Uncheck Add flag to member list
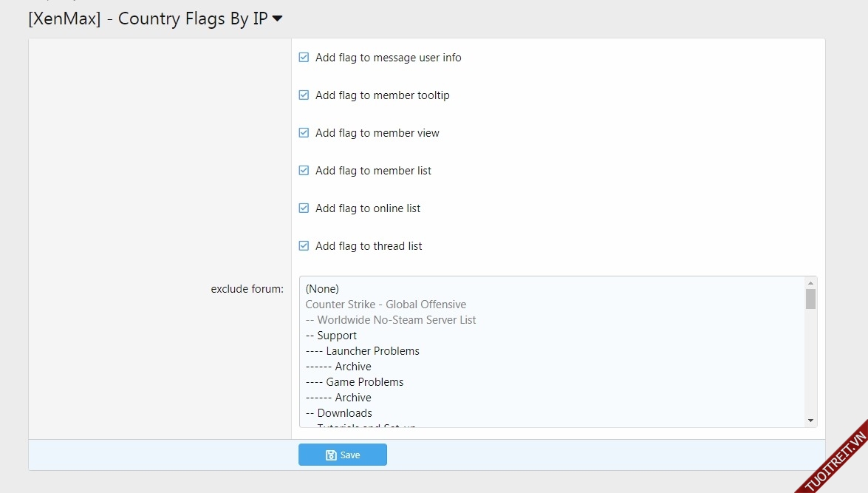This screenshot has width=868, height=493. 304,171
